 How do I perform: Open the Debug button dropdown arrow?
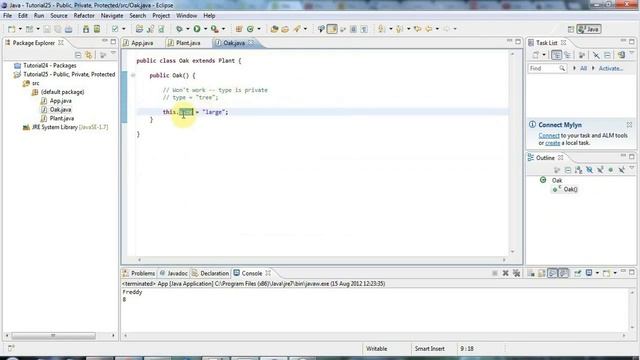pos(188,29)
